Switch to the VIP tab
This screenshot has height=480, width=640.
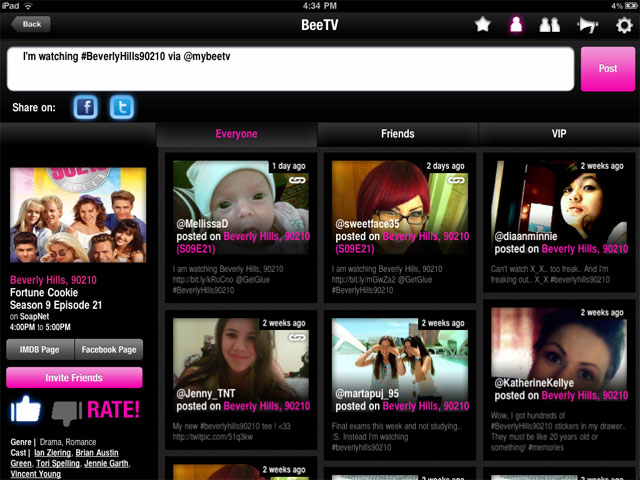(x=559, y=134)
